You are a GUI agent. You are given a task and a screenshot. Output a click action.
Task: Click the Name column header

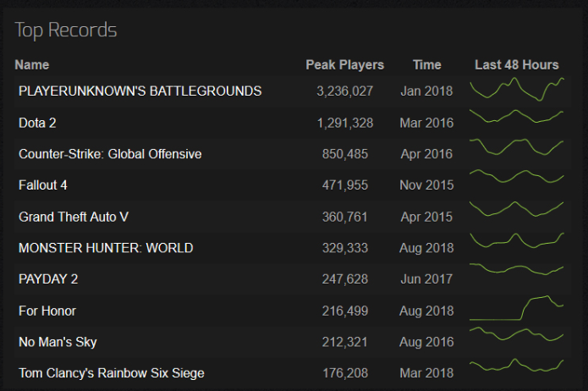point(32,65)
